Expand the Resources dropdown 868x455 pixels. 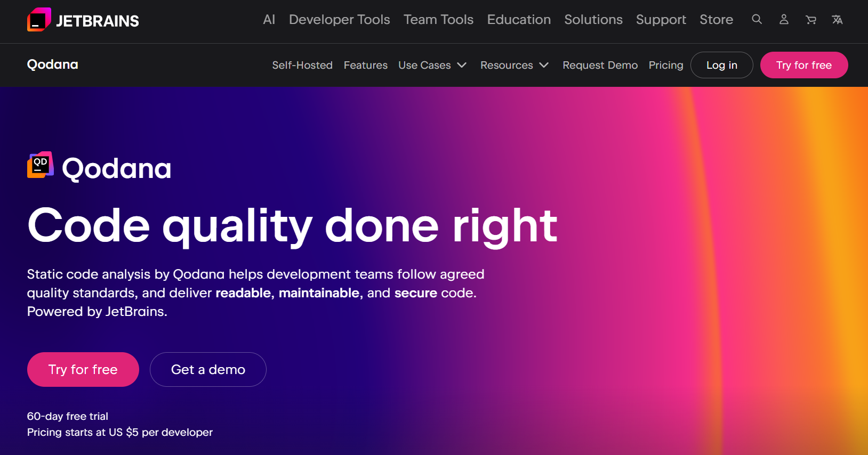click(x=514, y=65)
